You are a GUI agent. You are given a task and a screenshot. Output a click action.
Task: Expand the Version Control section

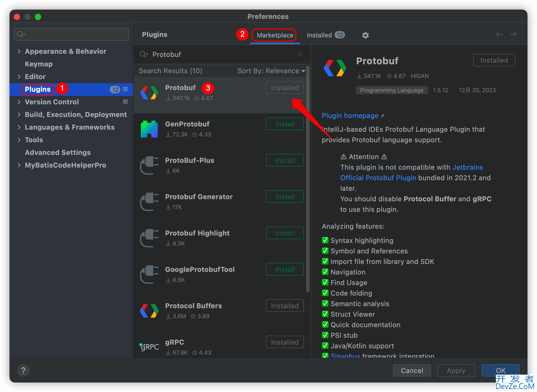pos(19,102)
